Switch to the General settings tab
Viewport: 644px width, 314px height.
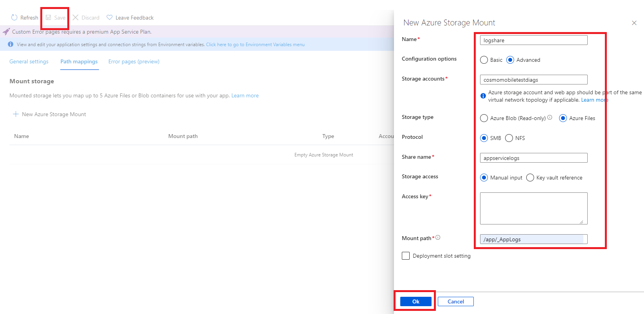[29, 61]
